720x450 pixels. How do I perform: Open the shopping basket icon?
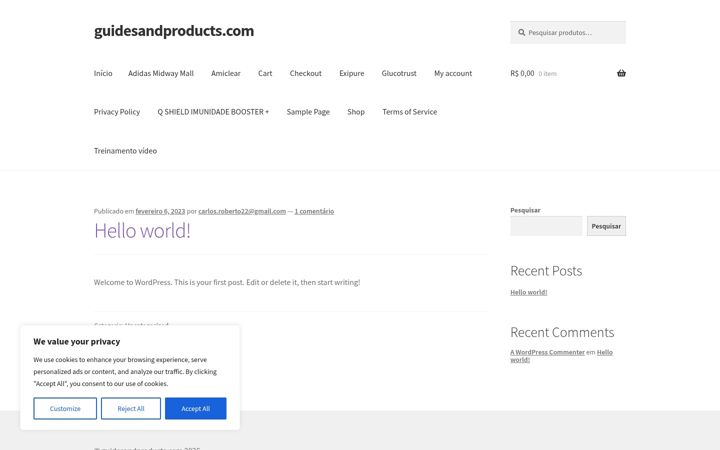(621, 73)
